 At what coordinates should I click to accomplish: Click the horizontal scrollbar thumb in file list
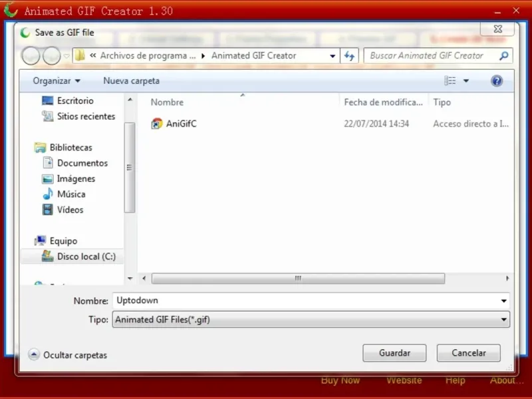298,279
